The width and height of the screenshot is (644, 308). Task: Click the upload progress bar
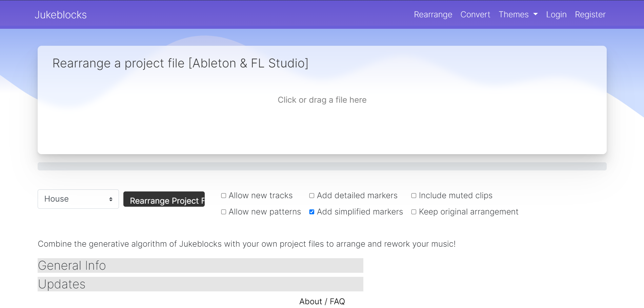click(322, 166)
